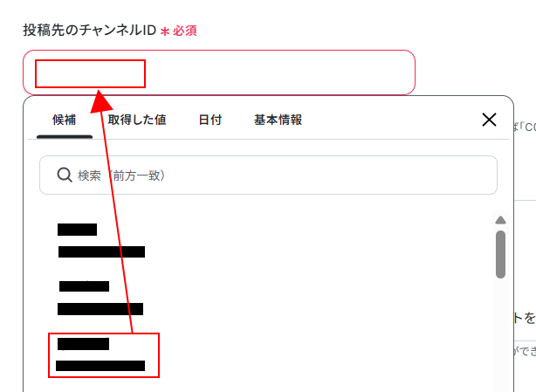Click the pink 必須 required marker
The image size is (536, 392).
coord(184,31)
